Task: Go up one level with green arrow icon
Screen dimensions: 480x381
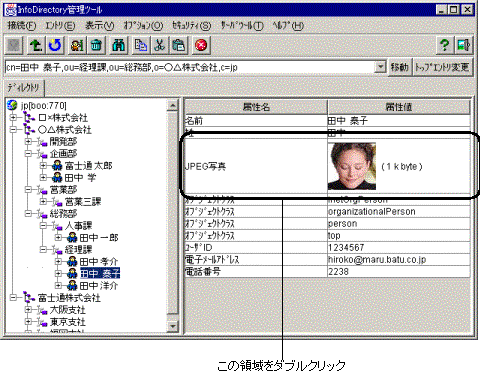Action: coord(35,45)
